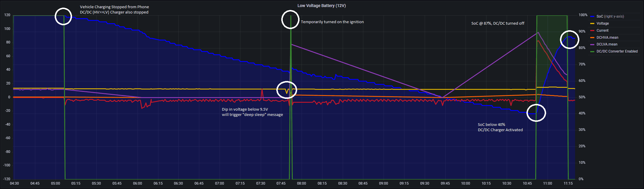Toggle the Voltage series label in the legend
Image resolution: width=644 pixels, height=189 pixels.
pyautogui.click(x=603, y=23)
